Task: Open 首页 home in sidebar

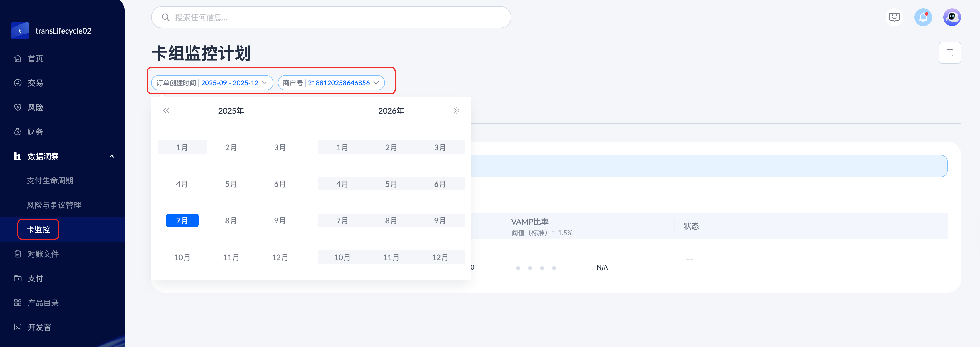Action: (x=35, y=59)
